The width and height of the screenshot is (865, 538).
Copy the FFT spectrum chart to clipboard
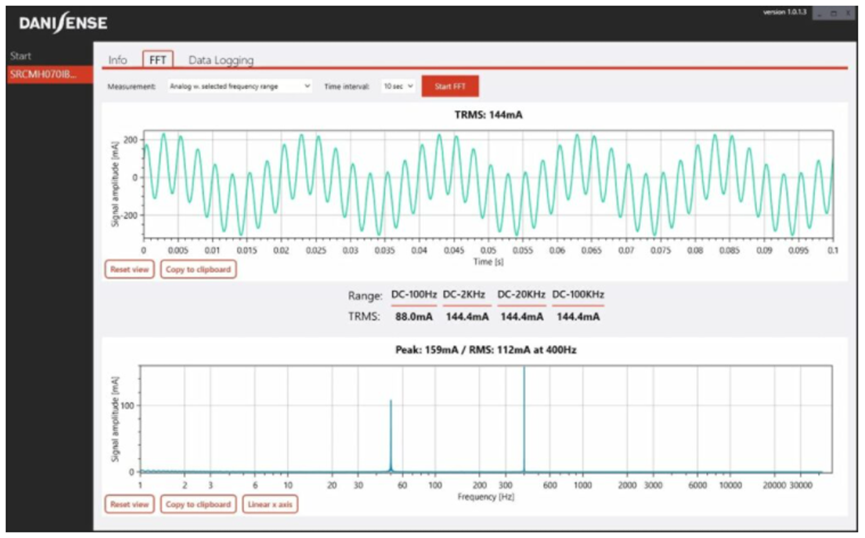click(x=198, y=504)
